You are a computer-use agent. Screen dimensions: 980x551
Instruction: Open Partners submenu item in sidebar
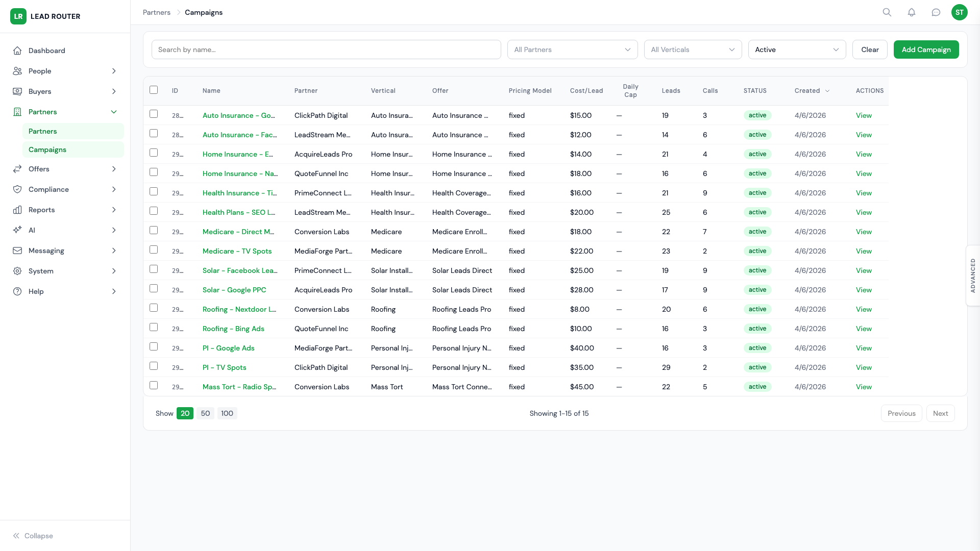point(43,131)
